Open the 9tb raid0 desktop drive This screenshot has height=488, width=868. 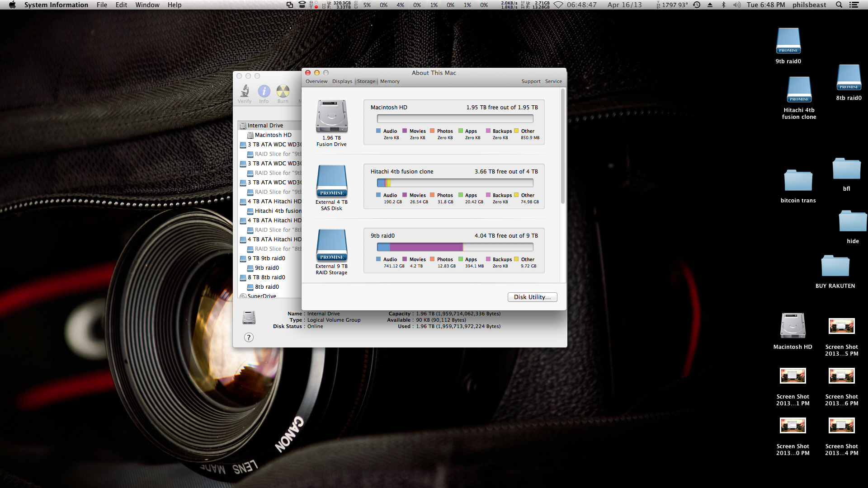pyautogui.click(x=788, y=42)
